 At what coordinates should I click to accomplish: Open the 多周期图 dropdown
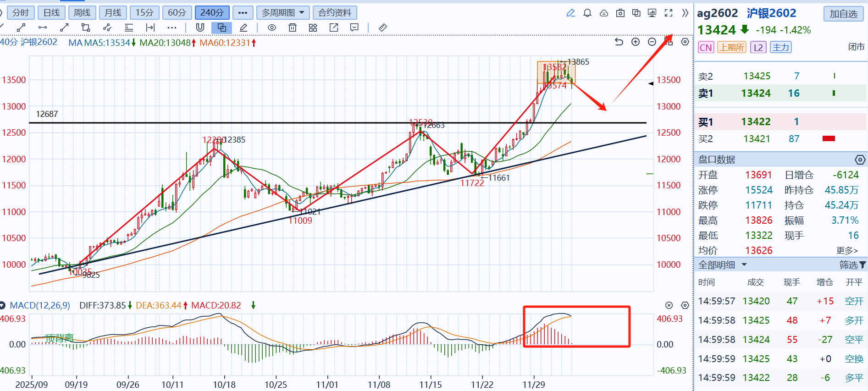coord(282,13)
